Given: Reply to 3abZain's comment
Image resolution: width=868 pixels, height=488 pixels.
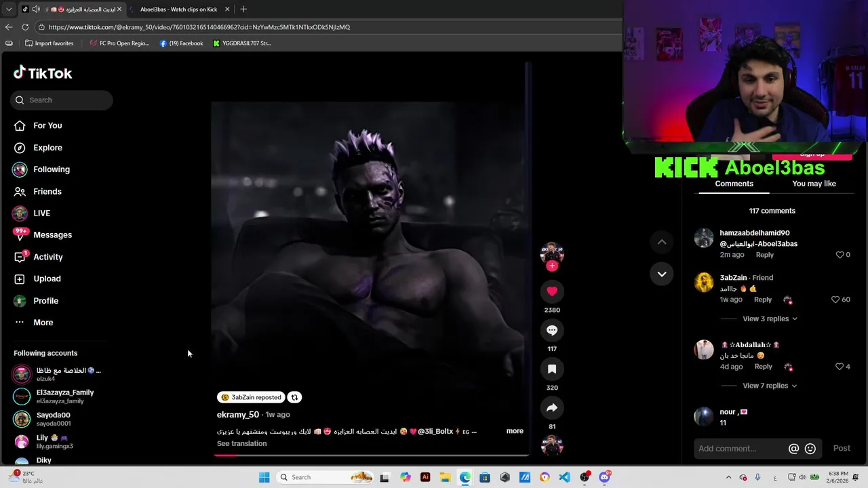Looking at the screenshot, I should tap(762, 300).
